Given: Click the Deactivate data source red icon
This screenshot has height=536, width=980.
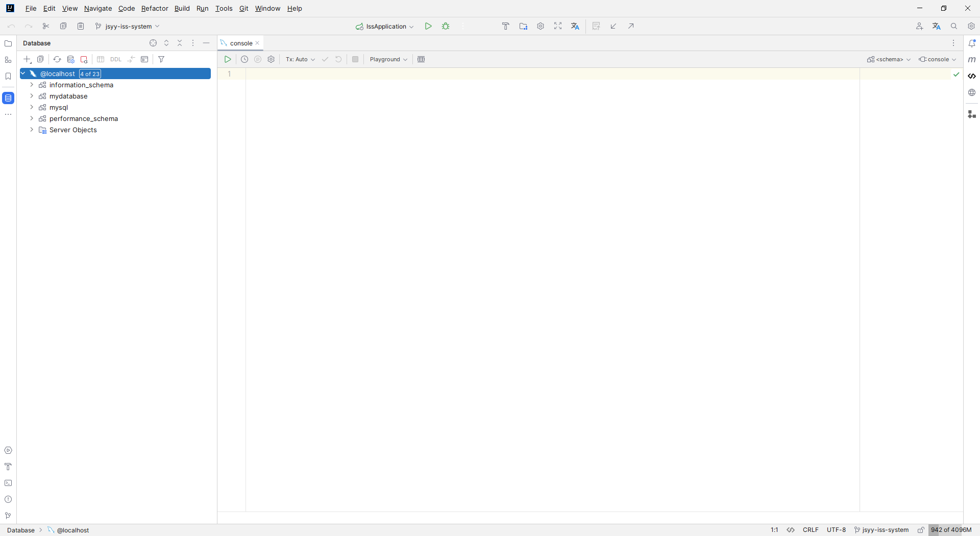Looking at the screenshot, I should pos(84,59).
